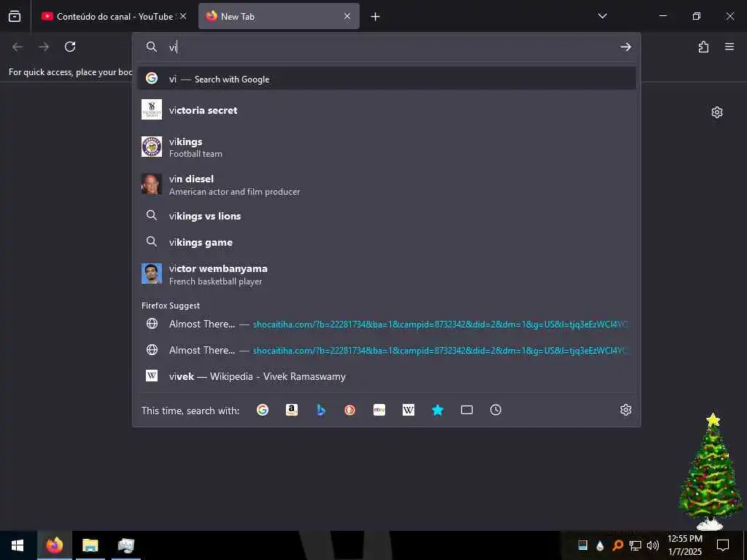Image resolution: width=747 pixels, height=560 pixels.
Task: Submit search with the go arrow
Action: (x=625, y=47)
